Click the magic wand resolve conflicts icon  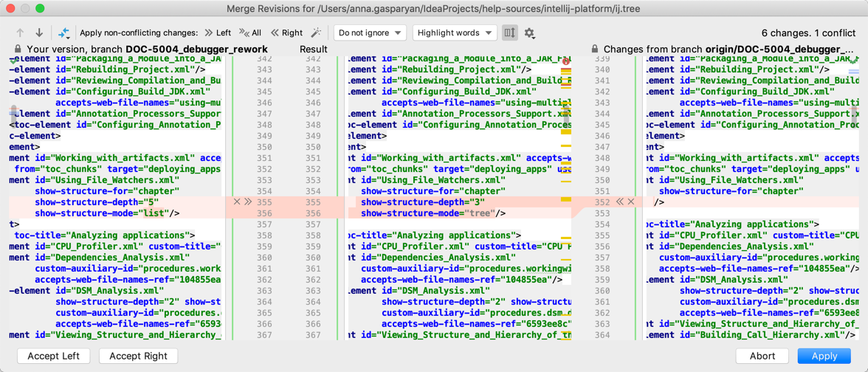(x=316, y=33)
